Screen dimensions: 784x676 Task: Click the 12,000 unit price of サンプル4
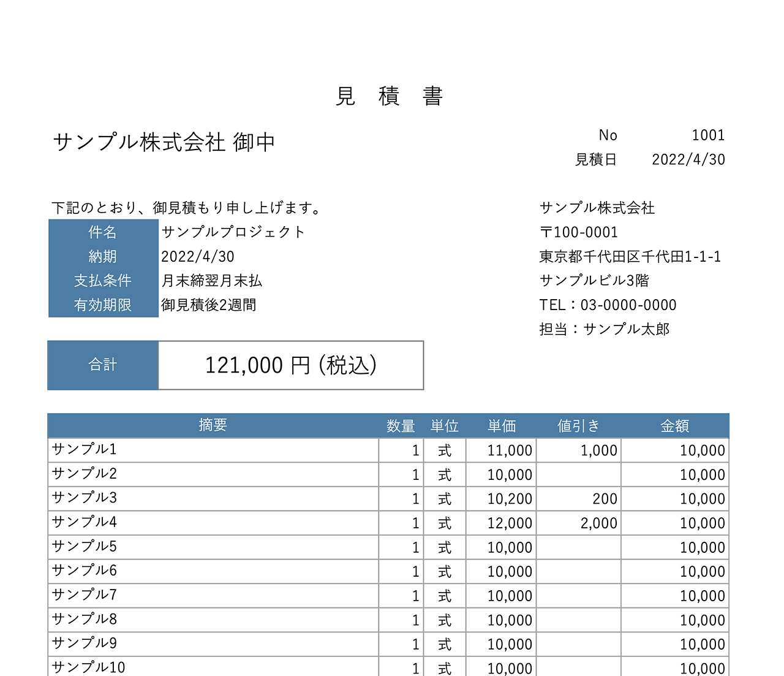pos(510,523)
